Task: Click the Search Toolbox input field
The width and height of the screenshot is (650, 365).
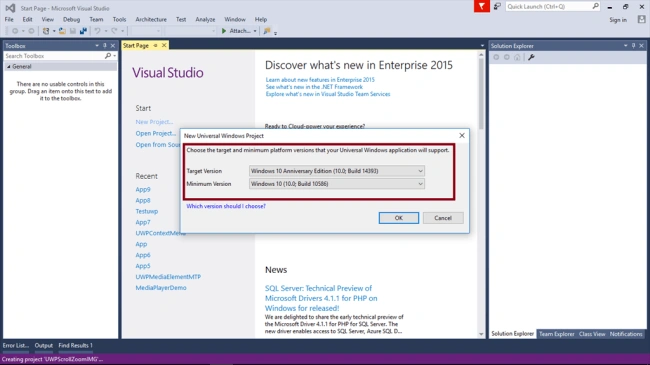Action: click(54, 56)
